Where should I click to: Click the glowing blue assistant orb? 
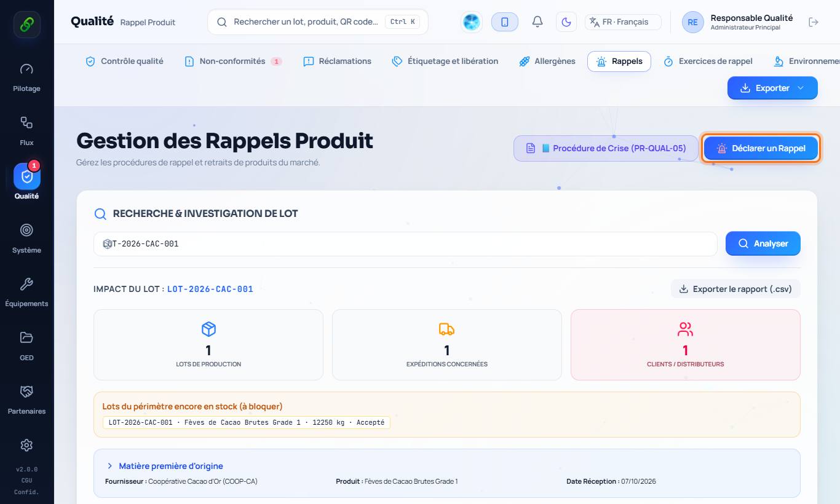point(471,22)
